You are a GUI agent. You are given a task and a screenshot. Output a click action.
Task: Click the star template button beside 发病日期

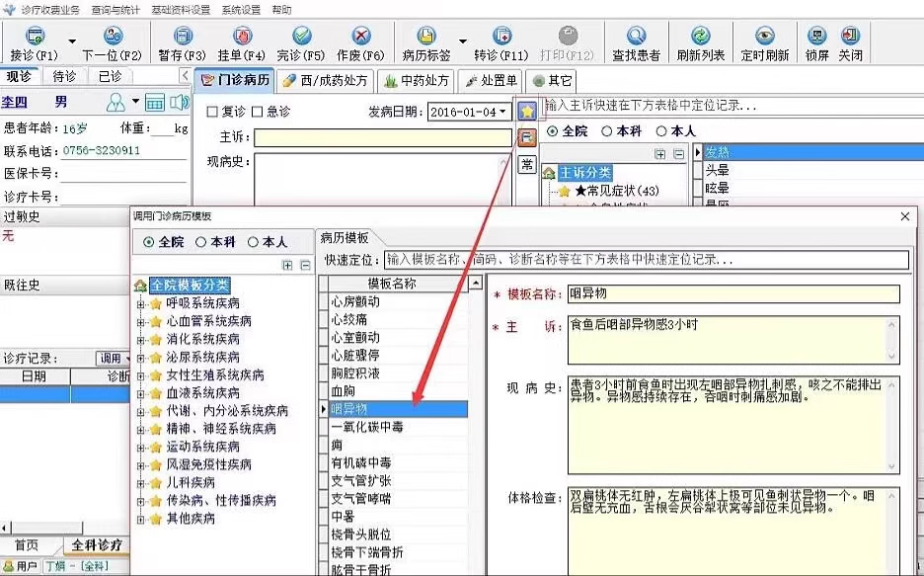point(527,111)
